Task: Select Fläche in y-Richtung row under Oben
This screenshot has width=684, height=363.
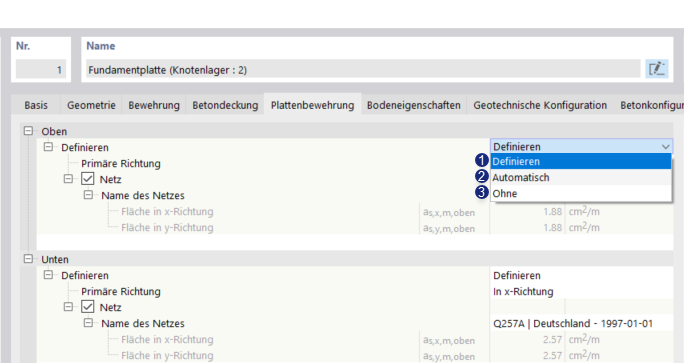Action: 167,227
